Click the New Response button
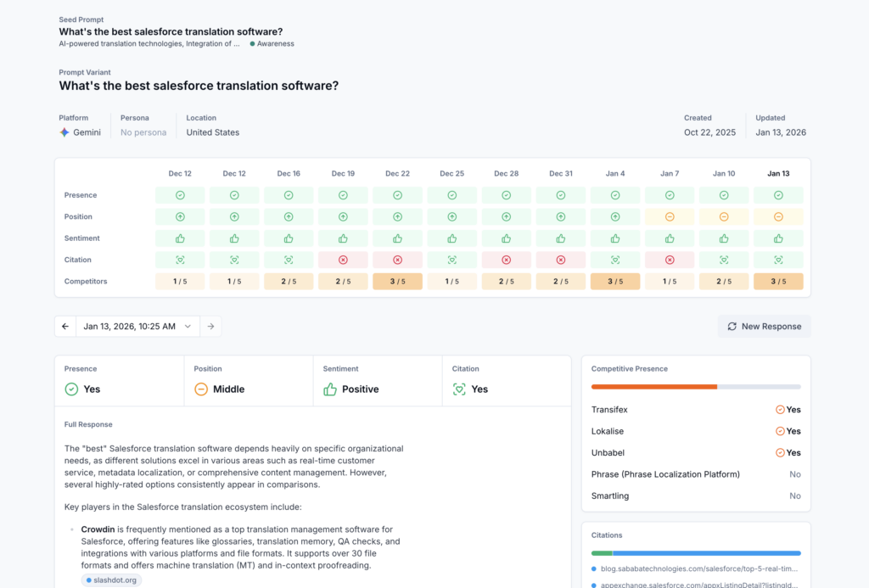This screenshot has width=869, height=588. pos(764,327)
